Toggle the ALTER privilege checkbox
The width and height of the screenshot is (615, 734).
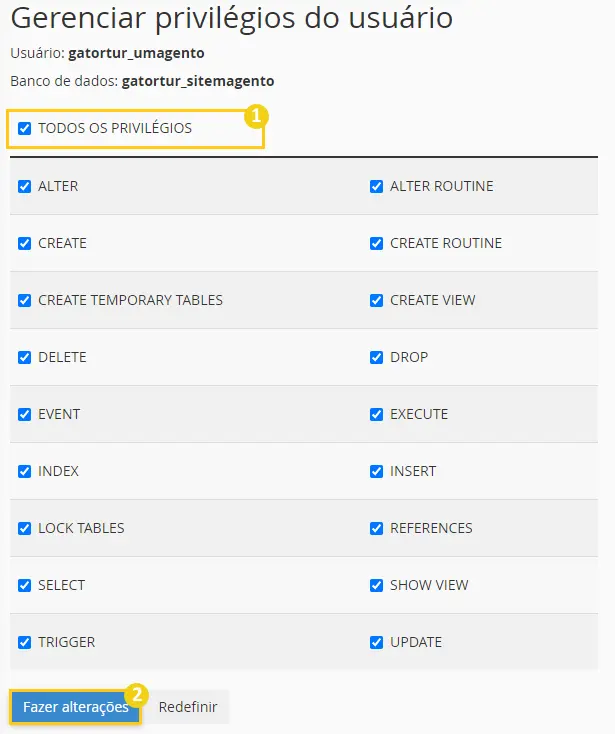[x=24, y=186]
